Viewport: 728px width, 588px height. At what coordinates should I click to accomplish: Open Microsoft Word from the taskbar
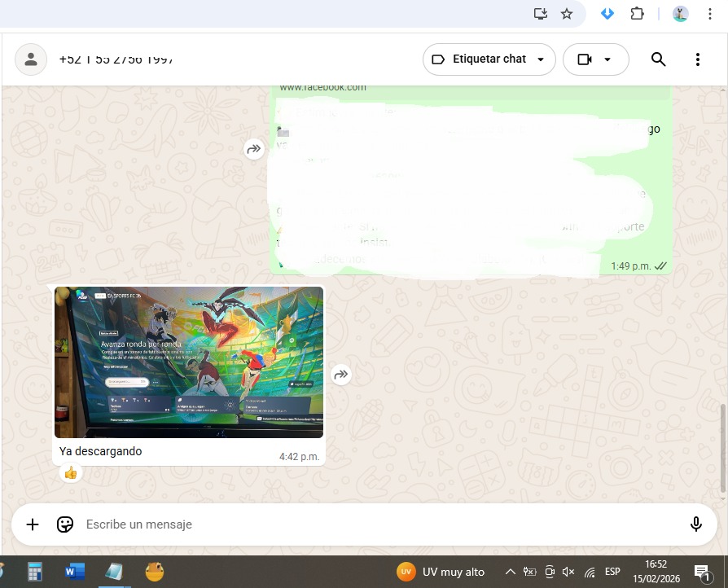[x=75, y=572]
